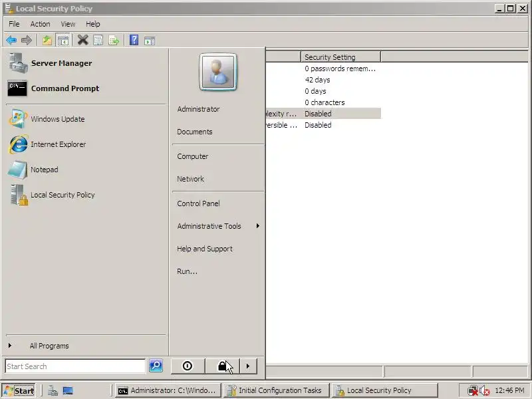This screenshot has width=532, height=399.
Task: Expand the shutdown options arrow
Action: (248, 366)
